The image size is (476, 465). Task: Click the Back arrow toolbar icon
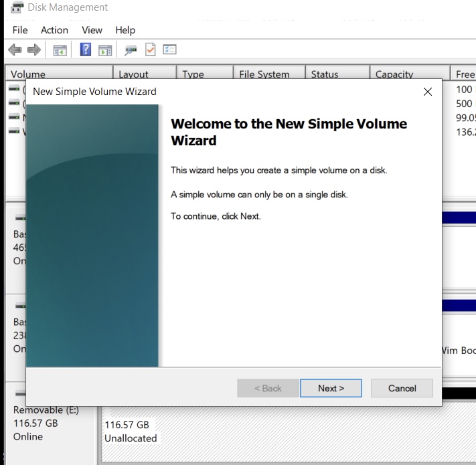click(x=15, y=50)
